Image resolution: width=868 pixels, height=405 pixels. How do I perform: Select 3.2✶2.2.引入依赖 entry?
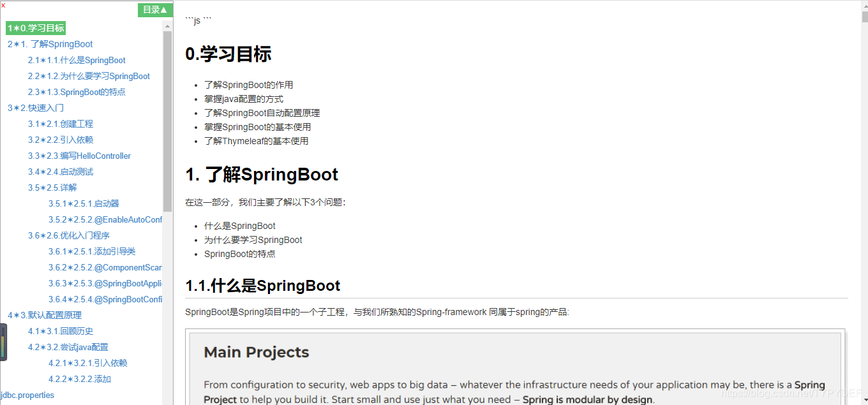[61, 140]
